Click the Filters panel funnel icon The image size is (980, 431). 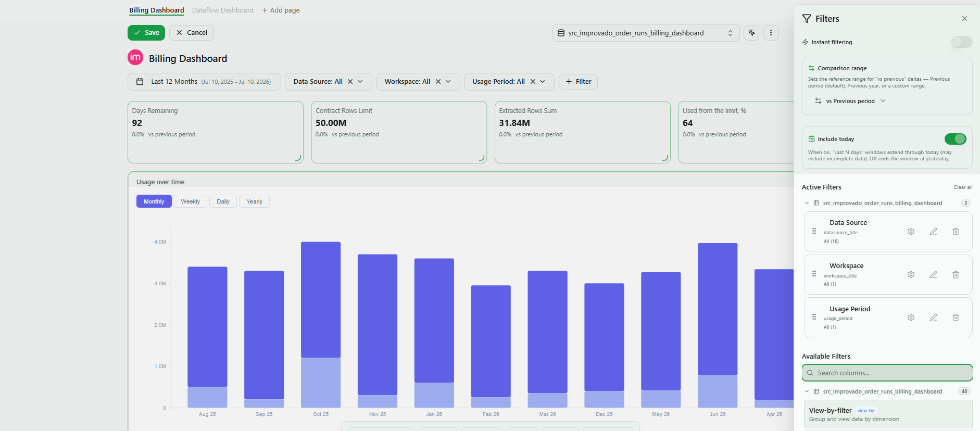(x=807, y=19)
